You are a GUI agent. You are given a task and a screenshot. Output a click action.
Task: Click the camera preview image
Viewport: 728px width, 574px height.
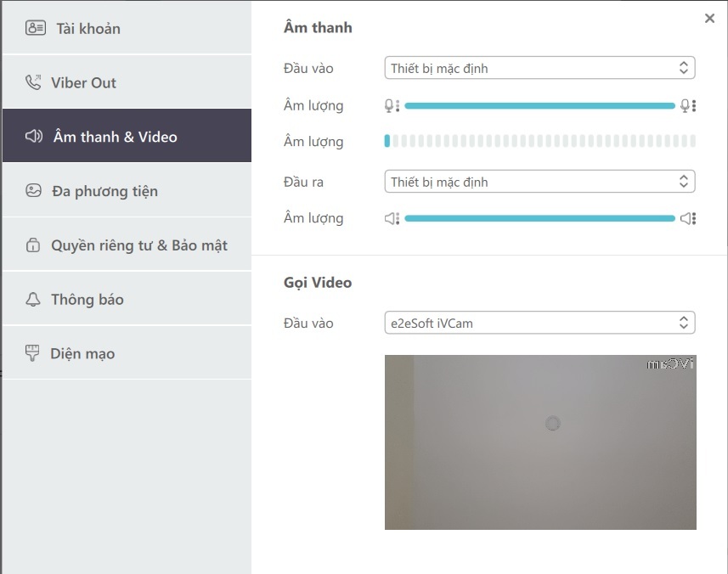(540, 442)
